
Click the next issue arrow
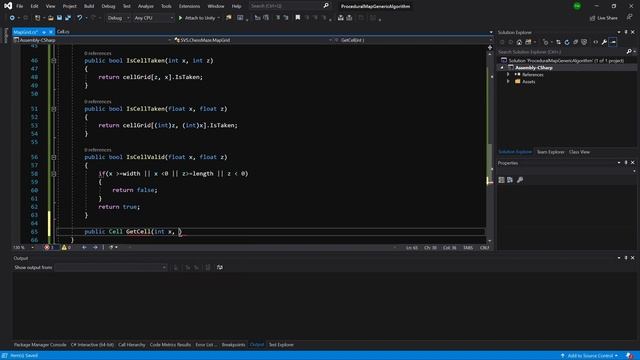coord(95,247)
